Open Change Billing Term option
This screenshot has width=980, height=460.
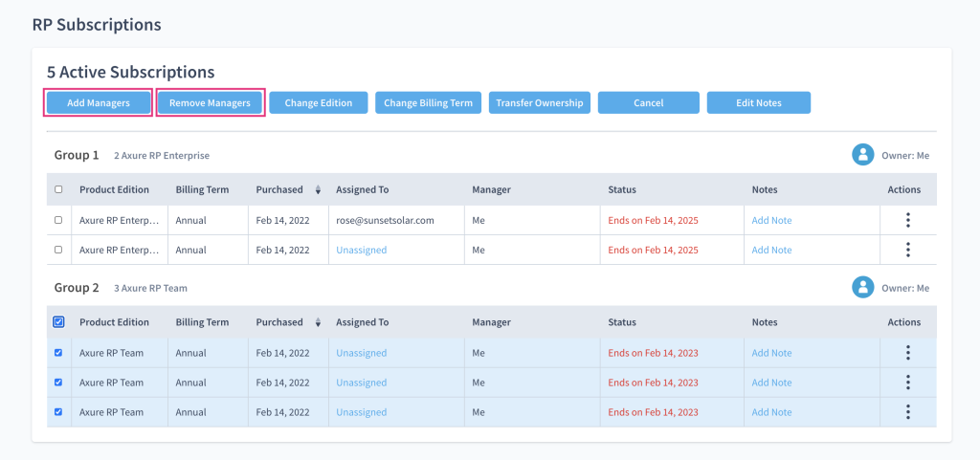(428, 103)
